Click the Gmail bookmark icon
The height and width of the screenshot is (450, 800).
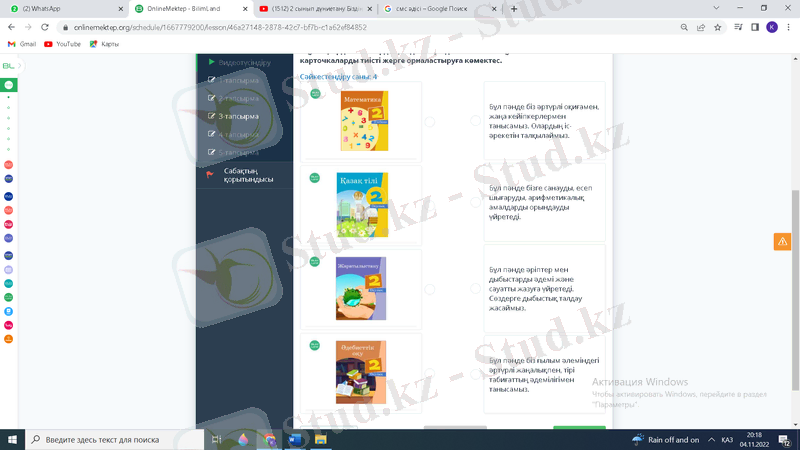(12, 44)
